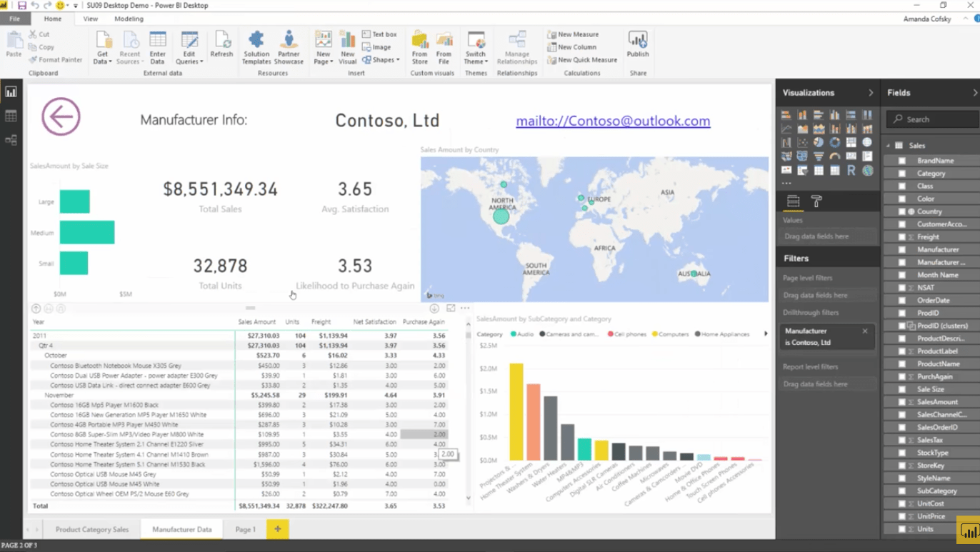Click New Measure
This screenshot has width=980, height=552.
click(x=573, y=34)
